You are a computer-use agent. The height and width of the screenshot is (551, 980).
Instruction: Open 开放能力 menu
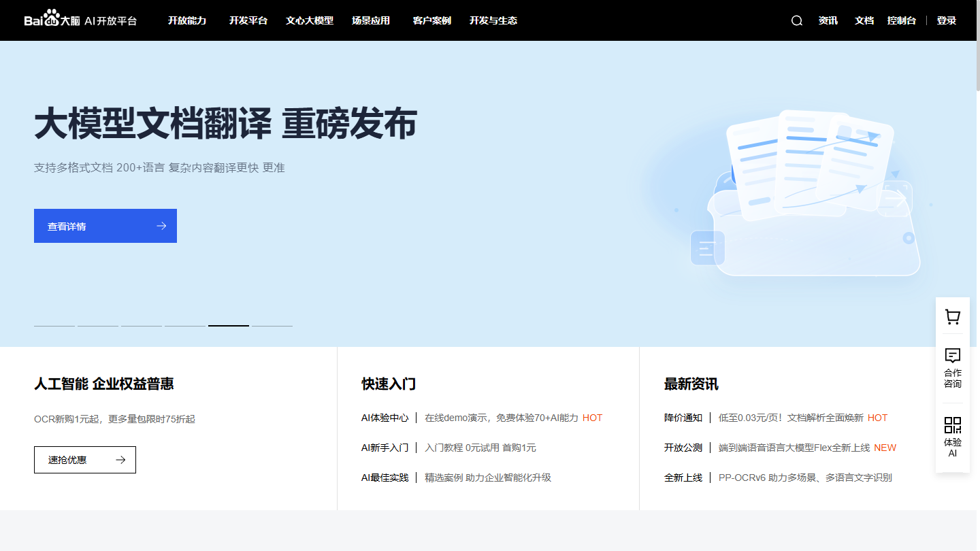tap(187, 20)
